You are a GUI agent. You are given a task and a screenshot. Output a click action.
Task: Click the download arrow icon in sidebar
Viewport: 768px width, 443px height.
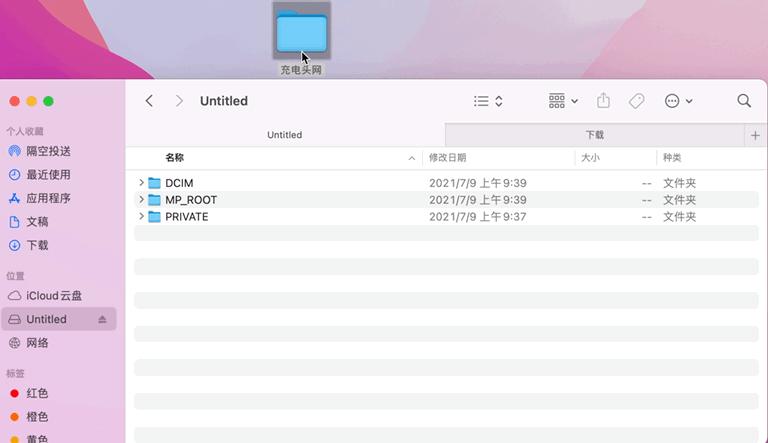15,245
